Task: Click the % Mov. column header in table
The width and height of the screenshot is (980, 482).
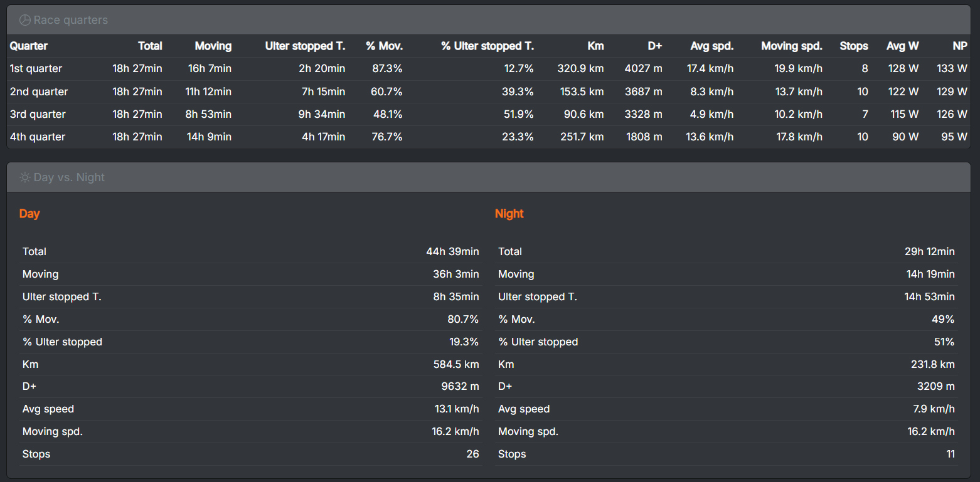Action: [384, 46]
